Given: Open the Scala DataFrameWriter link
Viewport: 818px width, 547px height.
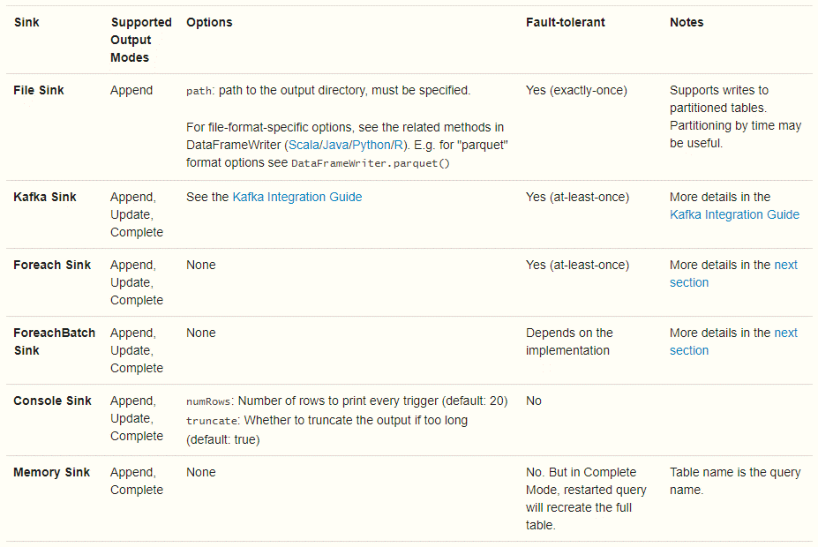Looking at the screenshot, I should 304,145.
